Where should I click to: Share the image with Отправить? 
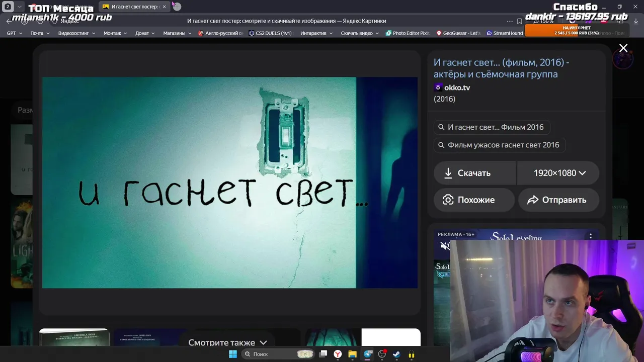558,200
